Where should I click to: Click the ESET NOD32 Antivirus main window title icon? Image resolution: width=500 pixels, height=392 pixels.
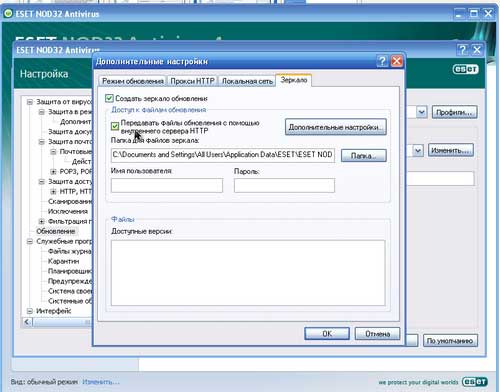point(8,14)
